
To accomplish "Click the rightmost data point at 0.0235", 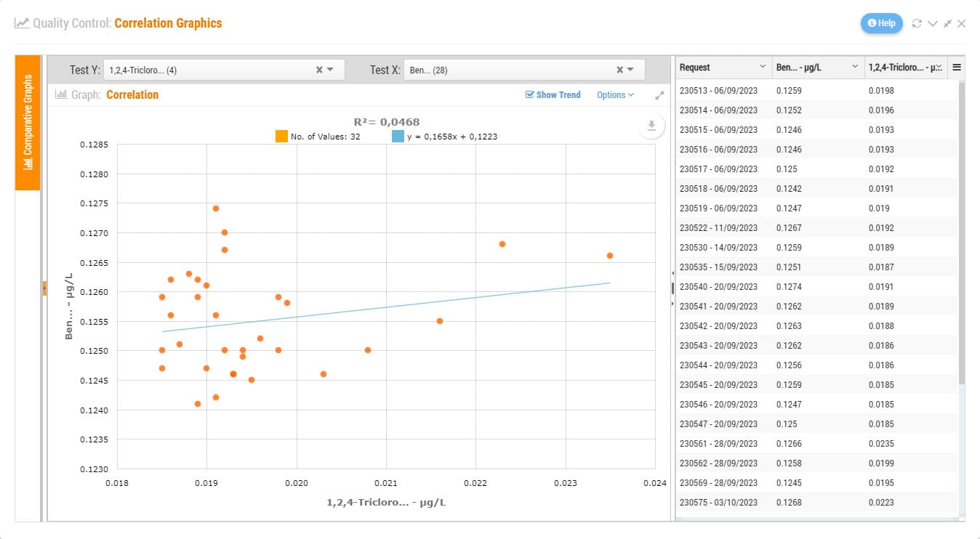I will click(610, 256).
